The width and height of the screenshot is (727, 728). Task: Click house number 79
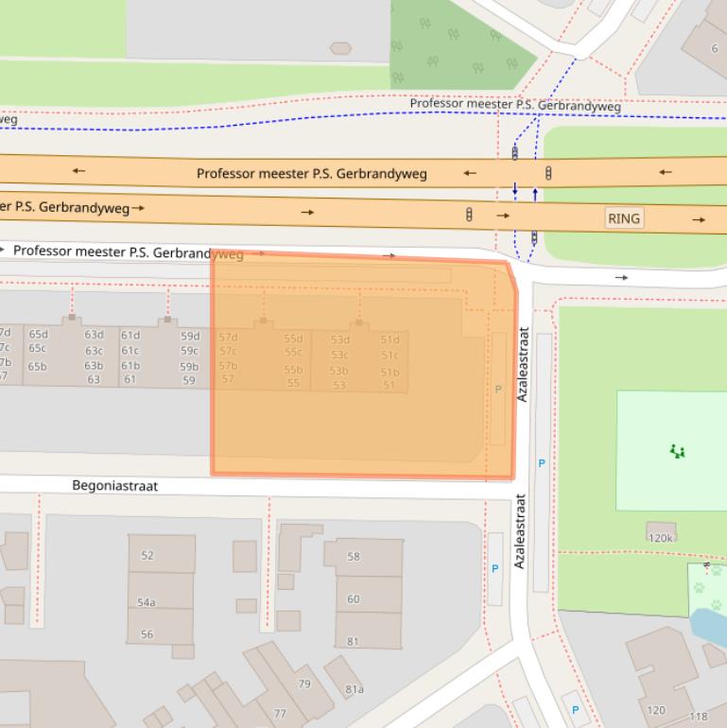[x=304, y=684]
